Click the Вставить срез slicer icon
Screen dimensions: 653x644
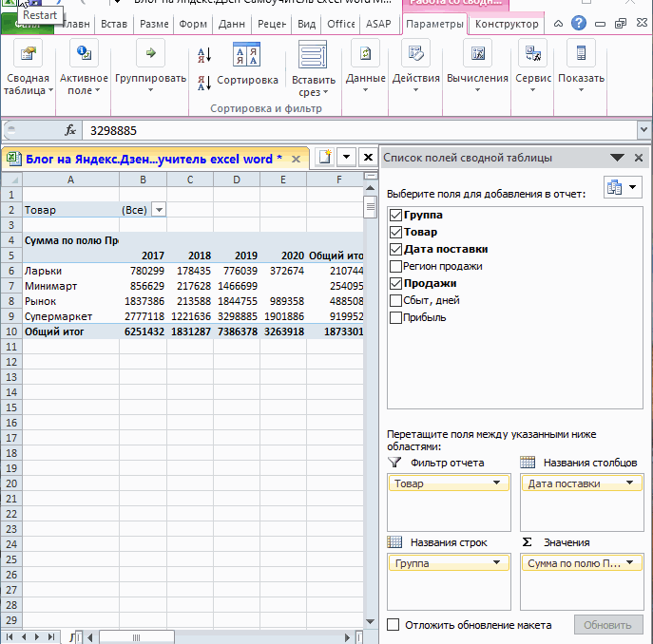(x=313, y=54)
